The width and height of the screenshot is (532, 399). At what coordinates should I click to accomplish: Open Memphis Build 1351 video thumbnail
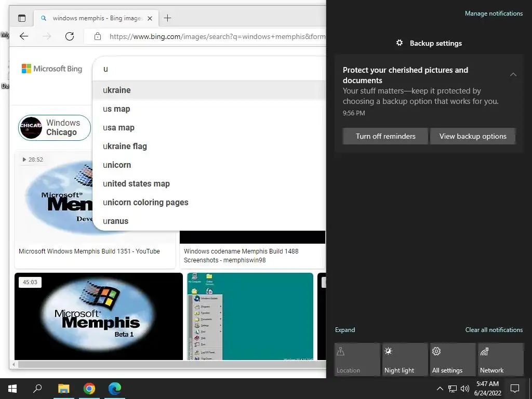click(x=54, y=197)
